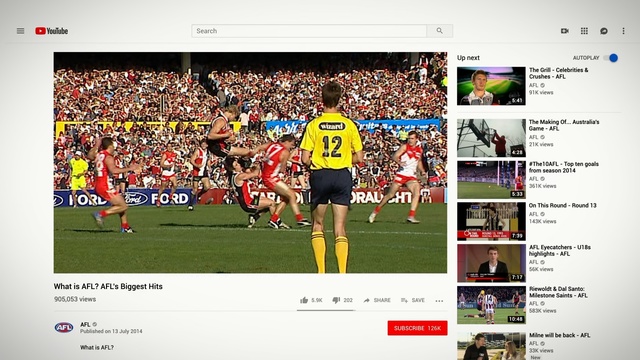Click the SAVE label

click(418, 300)
